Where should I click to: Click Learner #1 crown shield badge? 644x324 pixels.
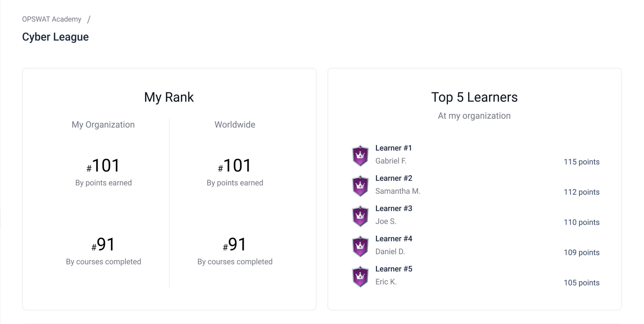pyautogui.click(x=360, y=155)
